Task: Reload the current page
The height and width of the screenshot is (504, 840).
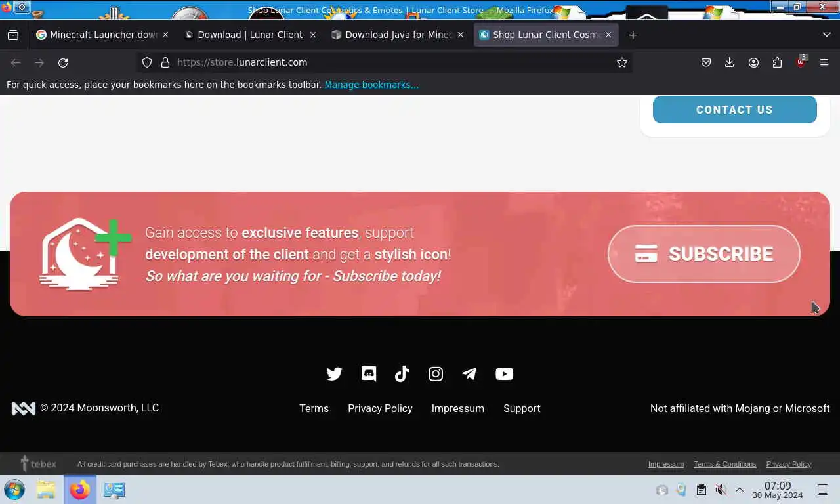Action: point(63,62)
